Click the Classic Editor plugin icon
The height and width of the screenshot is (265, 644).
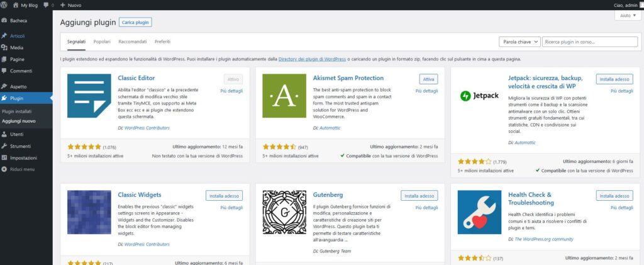point(89,96)
